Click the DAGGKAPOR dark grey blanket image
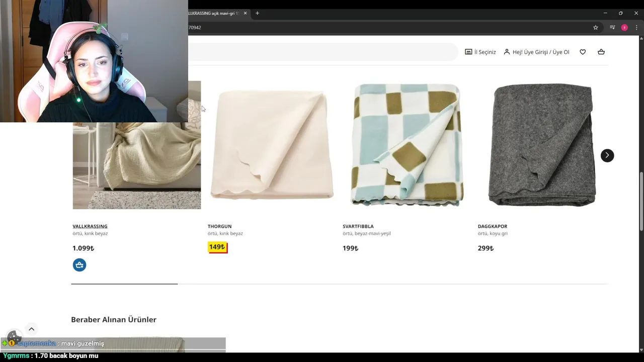The width and height of the screenshot is (644, 362). click(542, 145)
